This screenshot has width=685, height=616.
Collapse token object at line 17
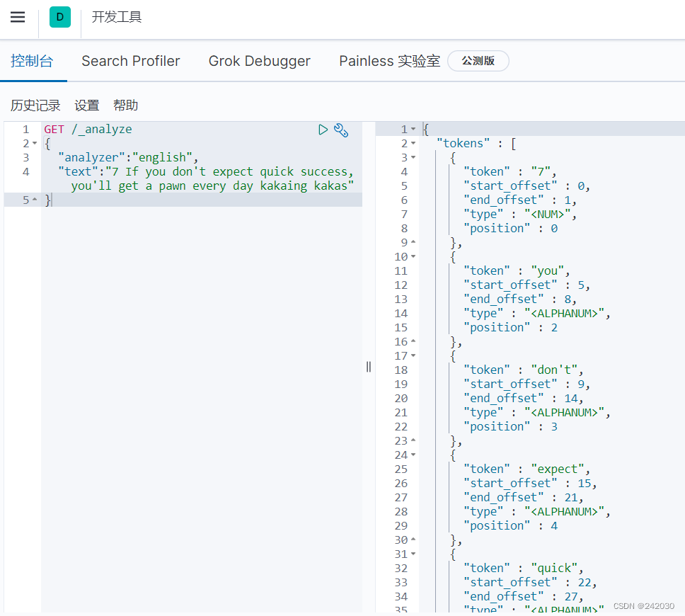click(x=413, y=356)
